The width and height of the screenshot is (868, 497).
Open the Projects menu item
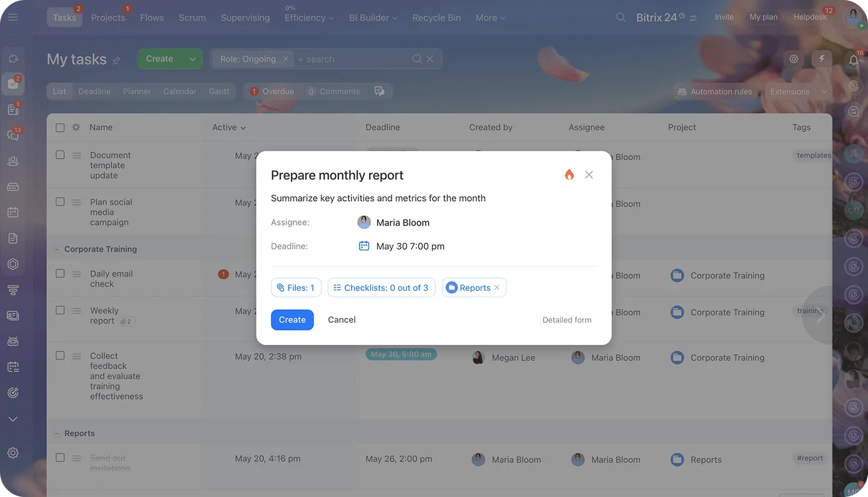pyautogui.click(x=108, y=17)
